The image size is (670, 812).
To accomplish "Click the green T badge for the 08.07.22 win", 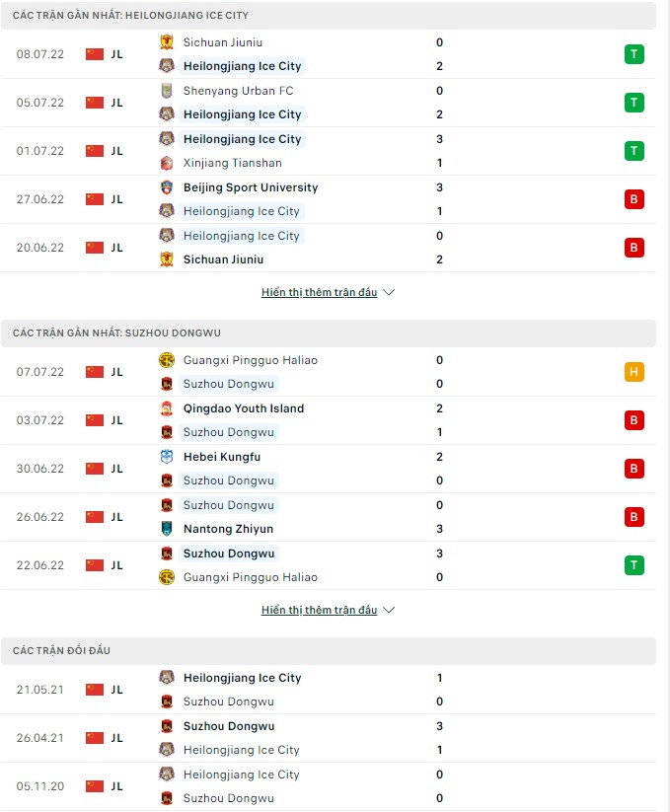I will (x=633, y=54).
